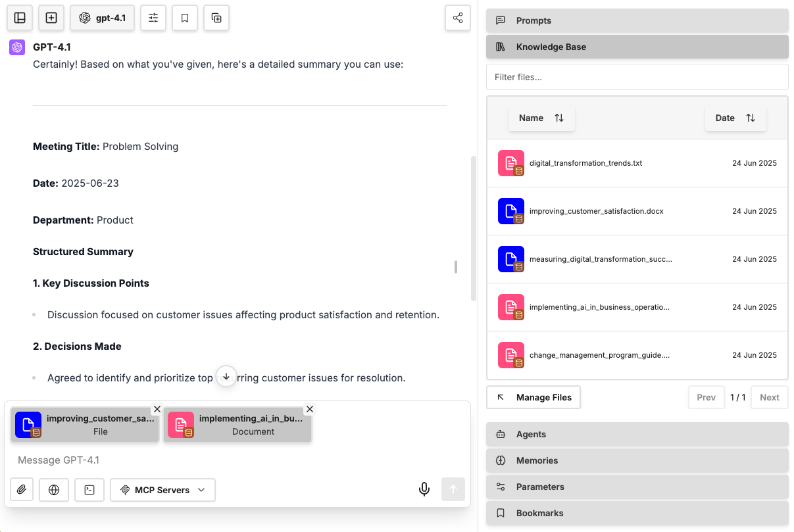The height and width of the screenshot is (532, 794).
Task: Expand the MCP Servers dropdown
Action: [x=162, y=490]
